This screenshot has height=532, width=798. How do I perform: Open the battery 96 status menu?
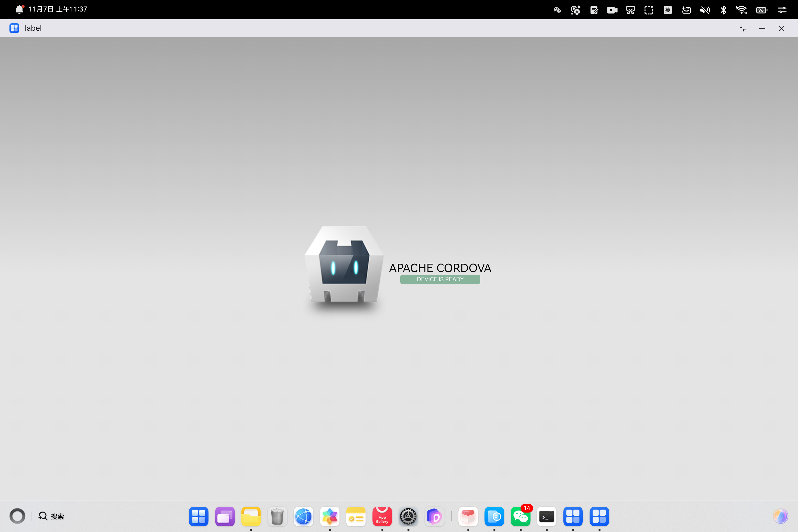[x=762, y=10]
